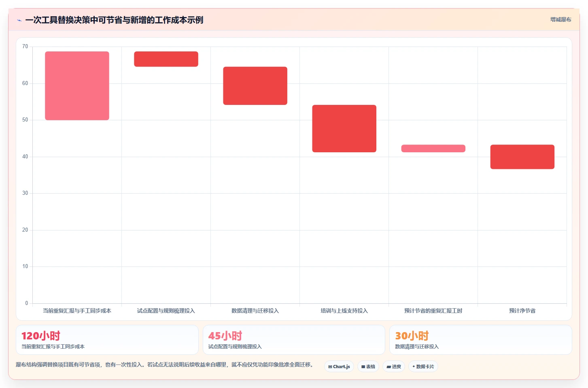Click the footer note starting 瀑布结构强调替换项目
The image size is (588, 388).
166,365
